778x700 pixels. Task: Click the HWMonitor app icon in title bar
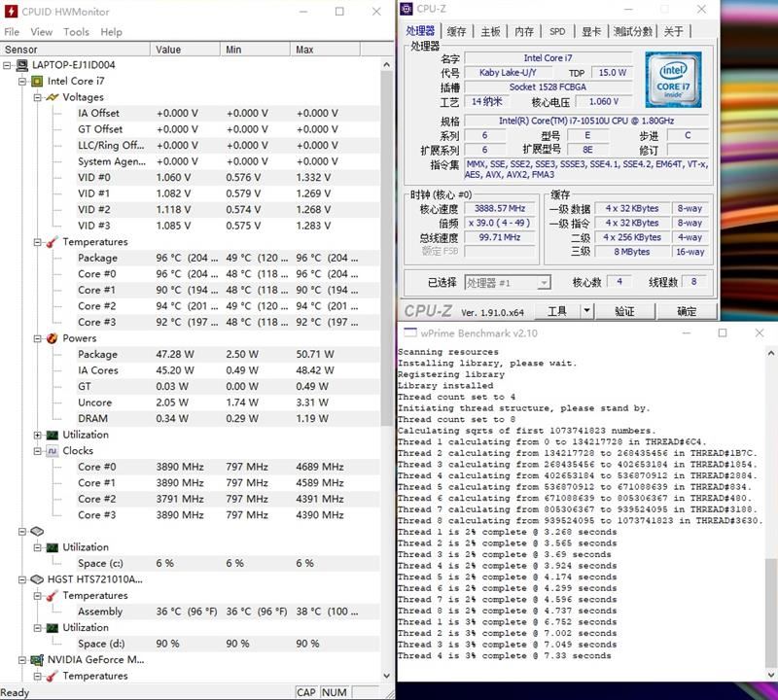pos(11,12)
